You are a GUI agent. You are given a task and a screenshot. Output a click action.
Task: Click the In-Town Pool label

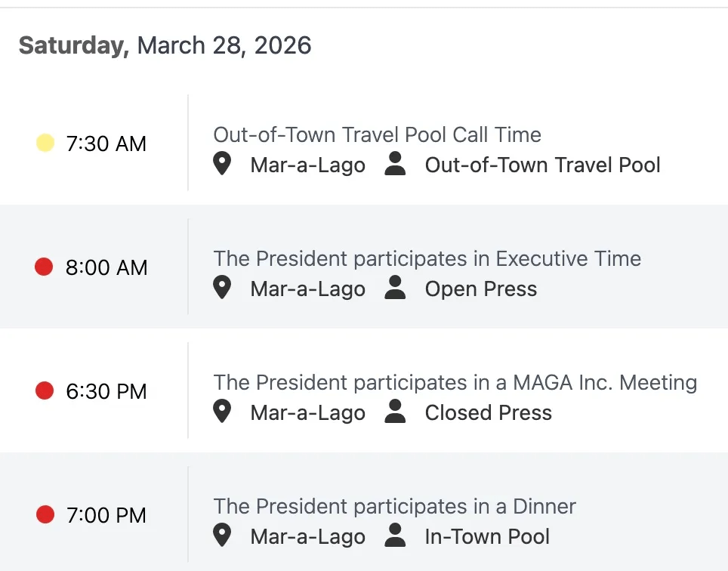[x=487, y=536]
